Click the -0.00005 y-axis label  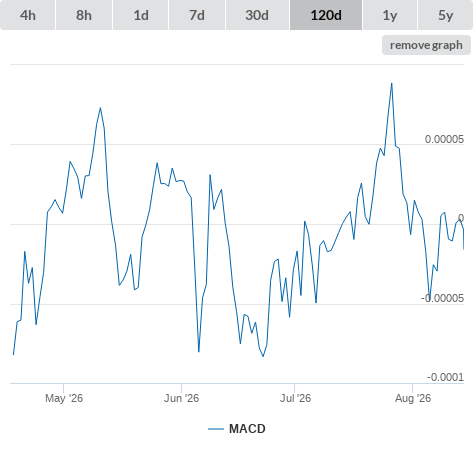coord(442,298)
